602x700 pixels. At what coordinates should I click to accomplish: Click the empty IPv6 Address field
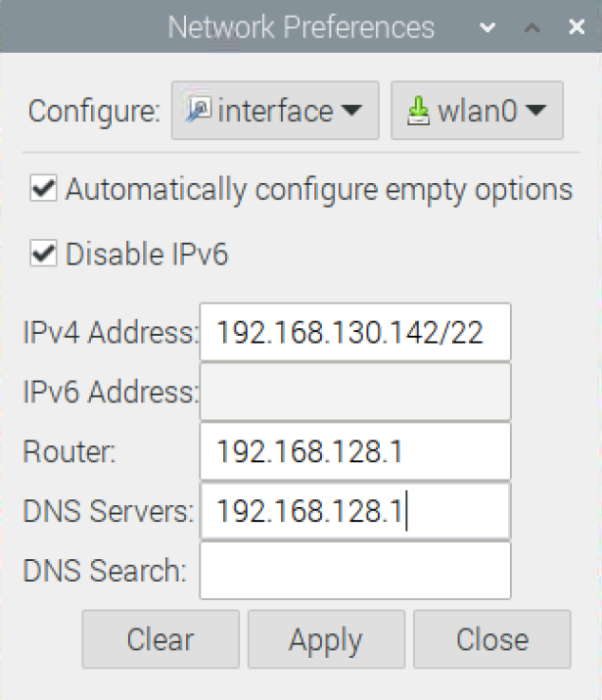(x=355, y=392)
